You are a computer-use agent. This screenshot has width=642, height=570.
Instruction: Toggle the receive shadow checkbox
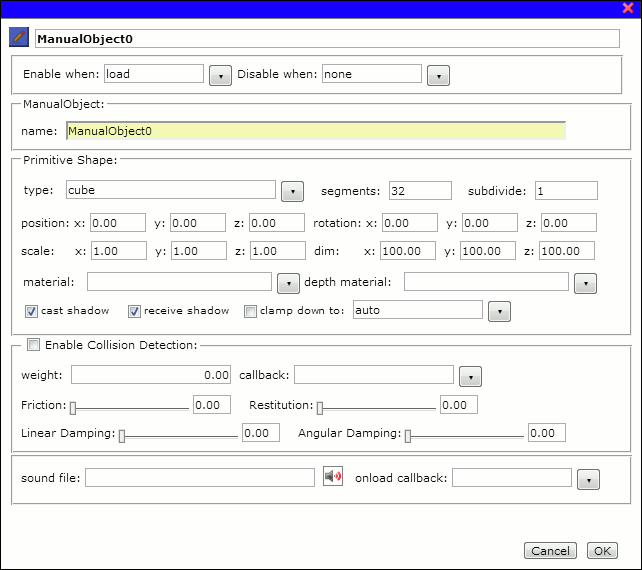[x=134, y=311]
